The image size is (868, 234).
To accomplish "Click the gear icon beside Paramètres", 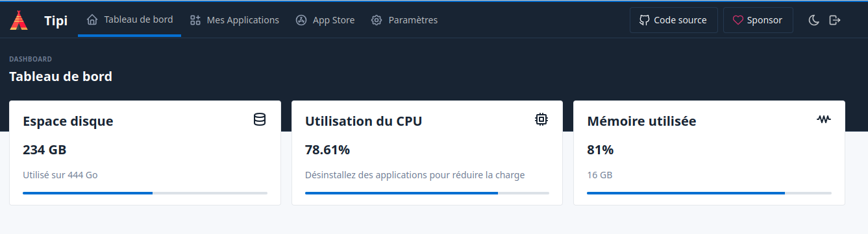I will (x=377, y=20).
